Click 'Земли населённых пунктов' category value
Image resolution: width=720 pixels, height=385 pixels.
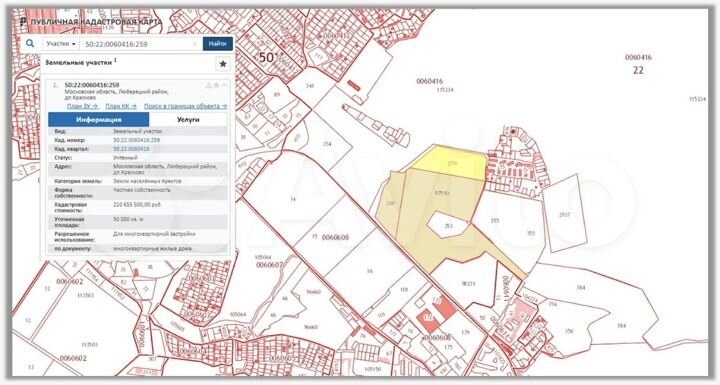point(147,181)
